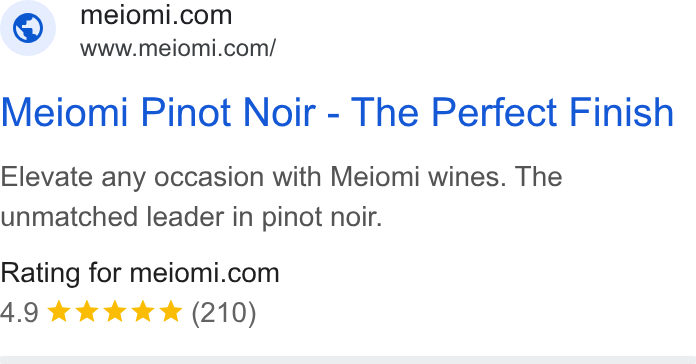Screen dimensions: 696x364
Task: Click the 'Elevate any occasion' description line
Action: pos(281,178)
